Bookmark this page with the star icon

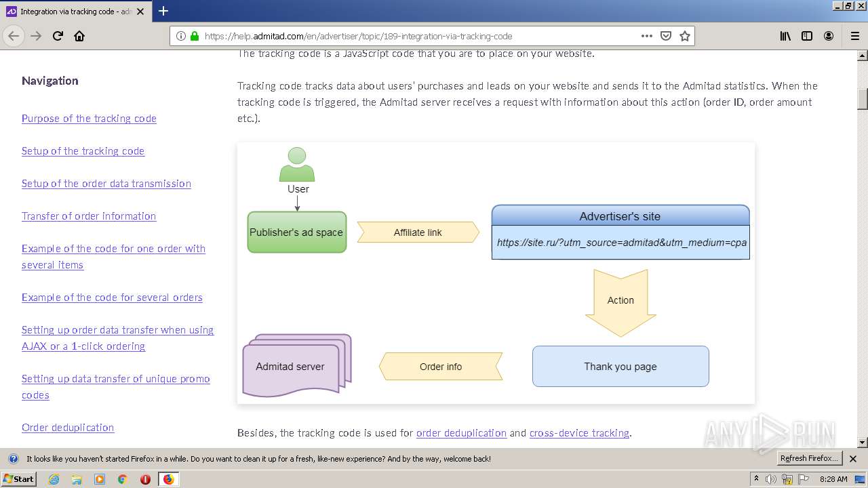coord(684,36)
